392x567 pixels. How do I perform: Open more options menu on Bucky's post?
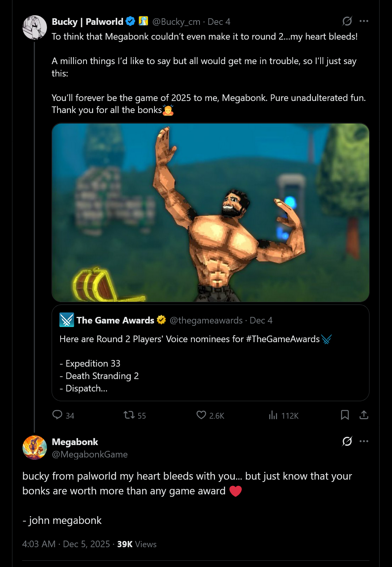364,21
